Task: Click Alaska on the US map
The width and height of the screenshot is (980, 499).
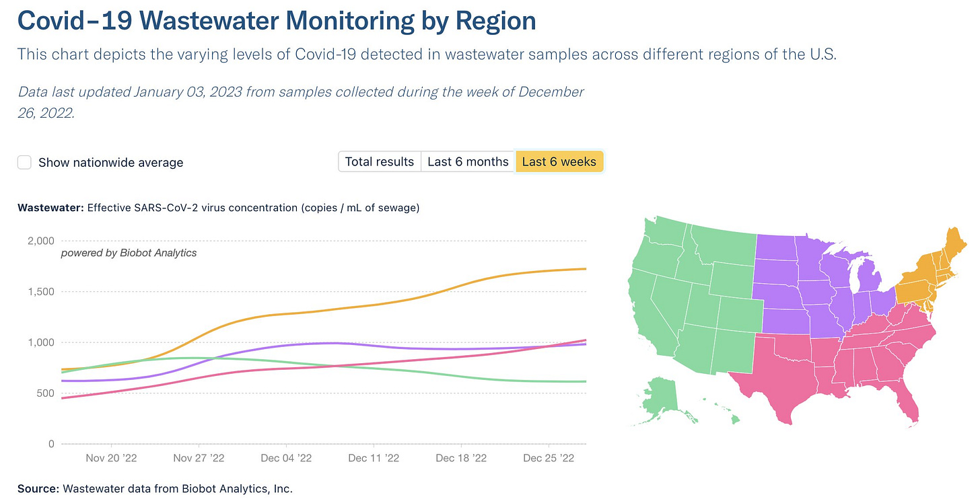Action: point(662,400)
